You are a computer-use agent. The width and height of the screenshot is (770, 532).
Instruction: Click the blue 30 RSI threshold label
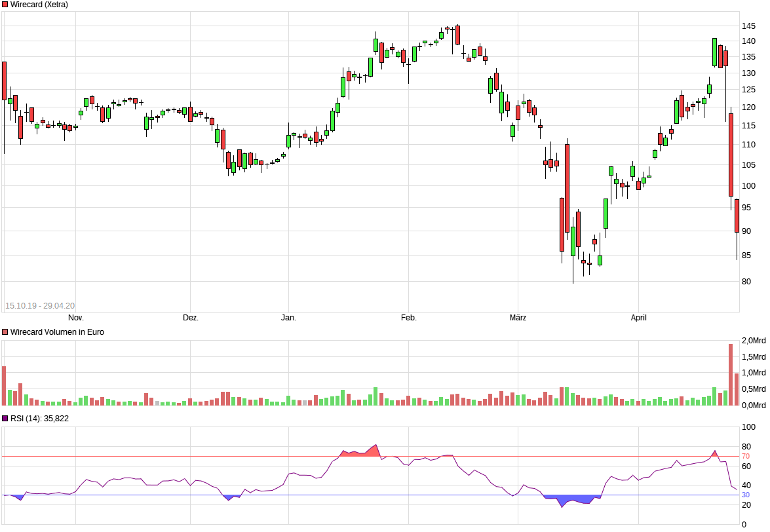coord(746,495)
